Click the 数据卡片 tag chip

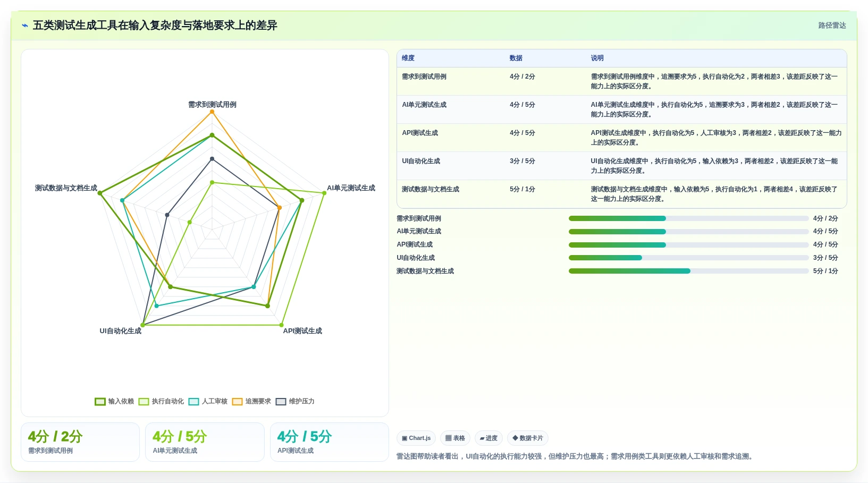click(528, 438)
